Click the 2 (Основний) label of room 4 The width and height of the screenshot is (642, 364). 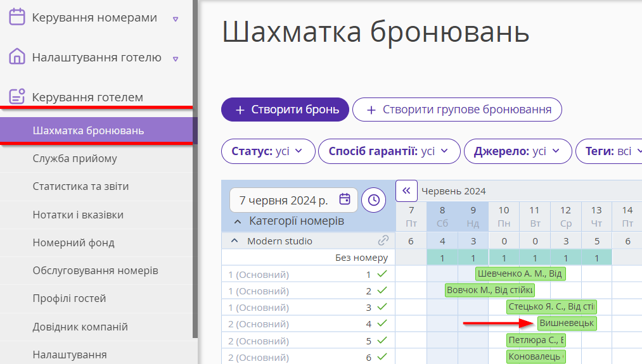pyautogui.click(x=259, y=324)
